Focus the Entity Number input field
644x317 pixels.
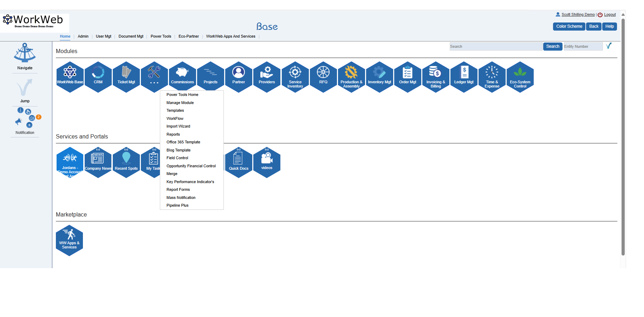point(583,47)
